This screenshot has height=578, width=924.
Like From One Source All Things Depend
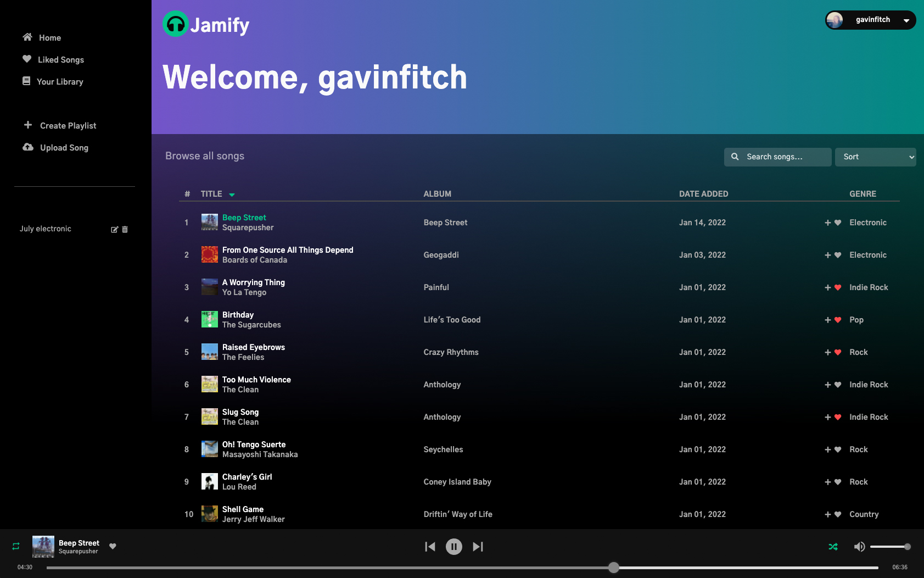pyautogui.click(x=838, y=255)
